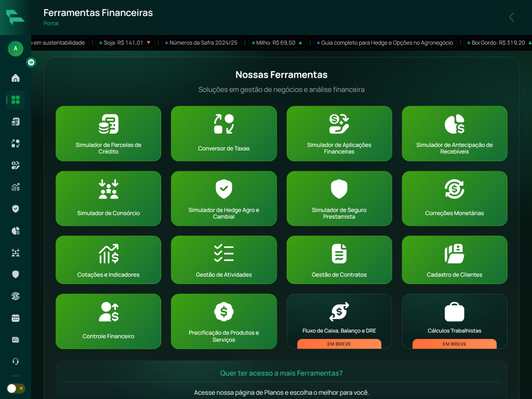Collapse sidebar using the round expander button
This screenshot has width=532, height=399.
pos(31,62)
